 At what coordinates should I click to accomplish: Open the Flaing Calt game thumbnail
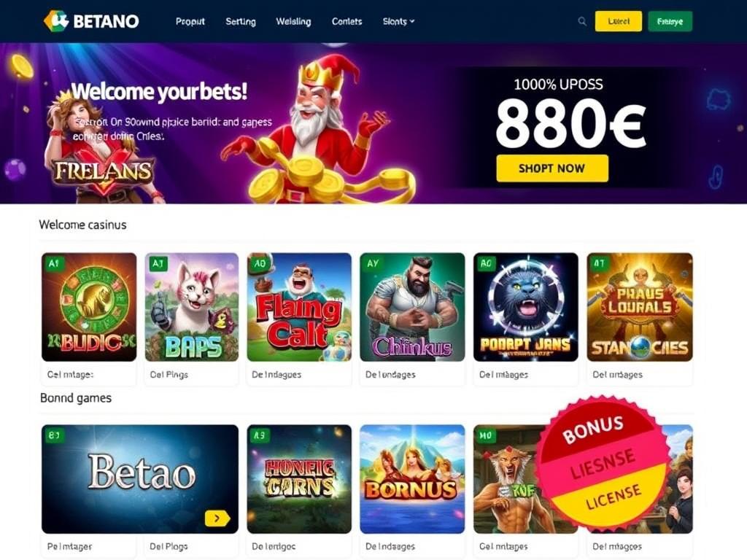299,307
